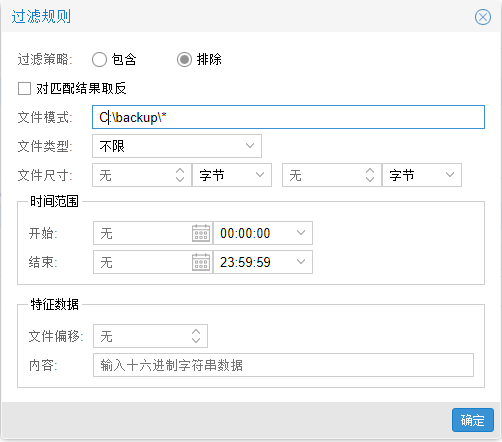Select the 包含 radio button

tap(99, 60)
